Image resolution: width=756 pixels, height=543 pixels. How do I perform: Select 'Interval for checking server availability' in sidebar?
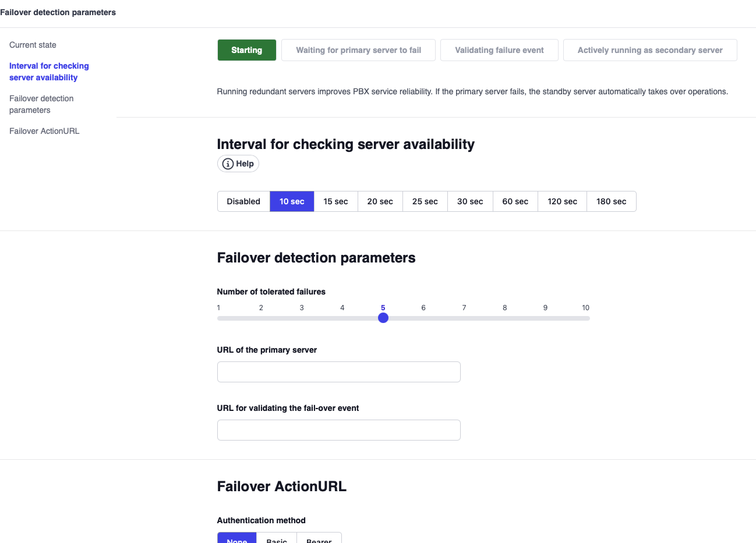click(49, 71)
